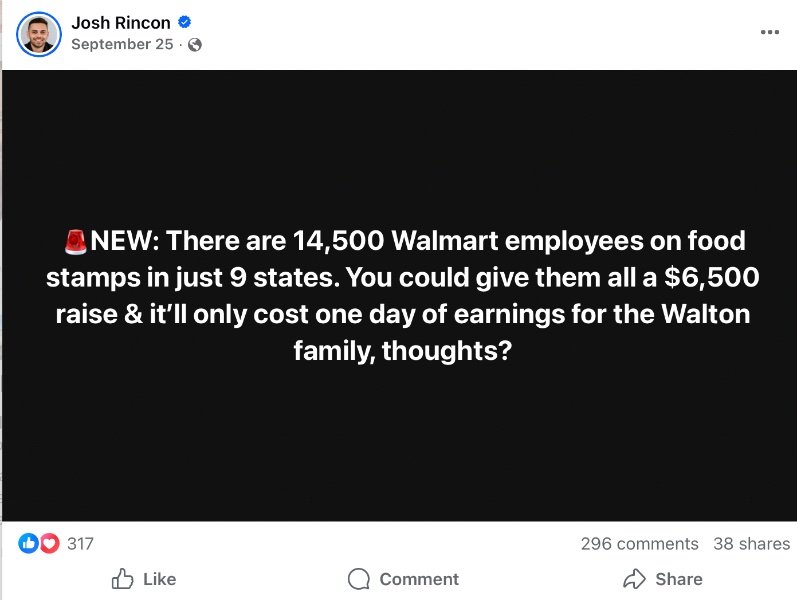This screenshot has height=600, width=797.
Task: Click the red siren emoji in post
Action: 77,241
